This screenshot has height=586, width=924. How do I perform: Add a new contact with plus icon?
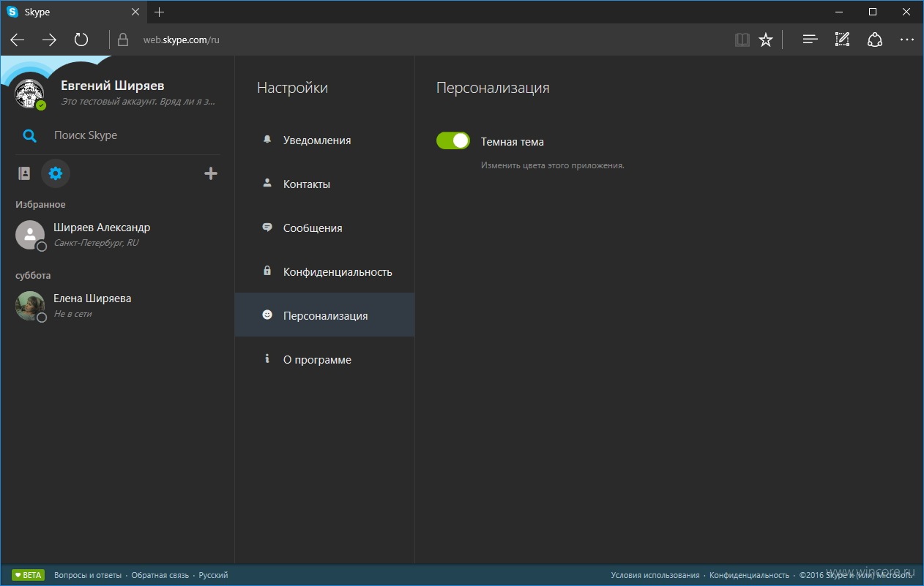coord(210,173)
